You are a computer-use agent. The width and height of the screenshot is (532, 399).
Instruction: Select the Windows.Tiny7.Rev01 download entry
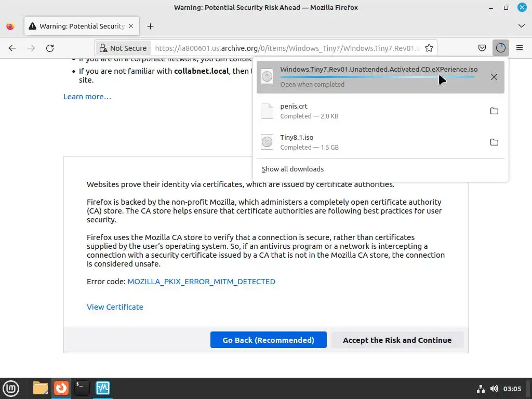tap(380, 77)
